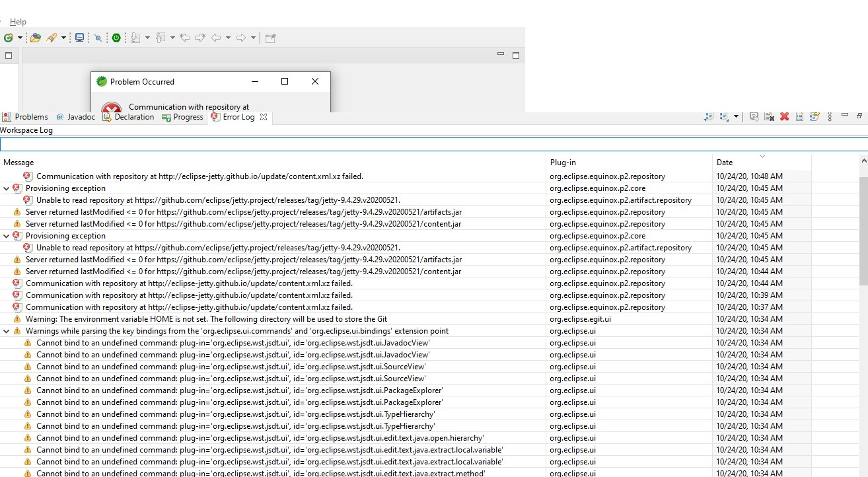
Task: Open the Previous Annotation dropdown arrow
Action: click(172, 38)
